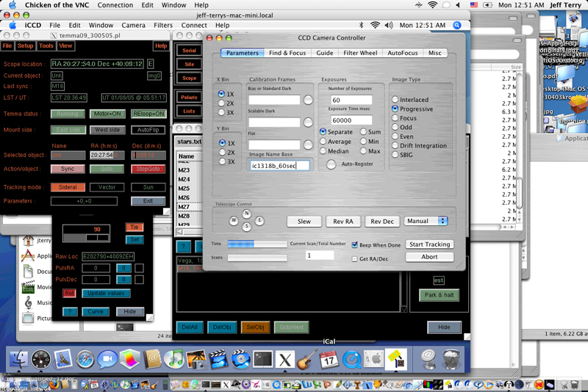Open the Filters menu in iCCD
Image resolution: width=588 pixels, height=392 pixels.
(x=162, y=25)
